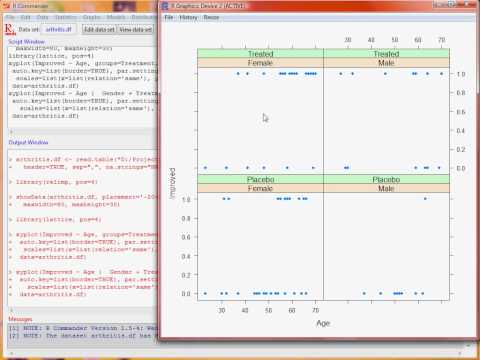Click the Output Window label
The width and height of the screenshot is (480, 360).
28,142
